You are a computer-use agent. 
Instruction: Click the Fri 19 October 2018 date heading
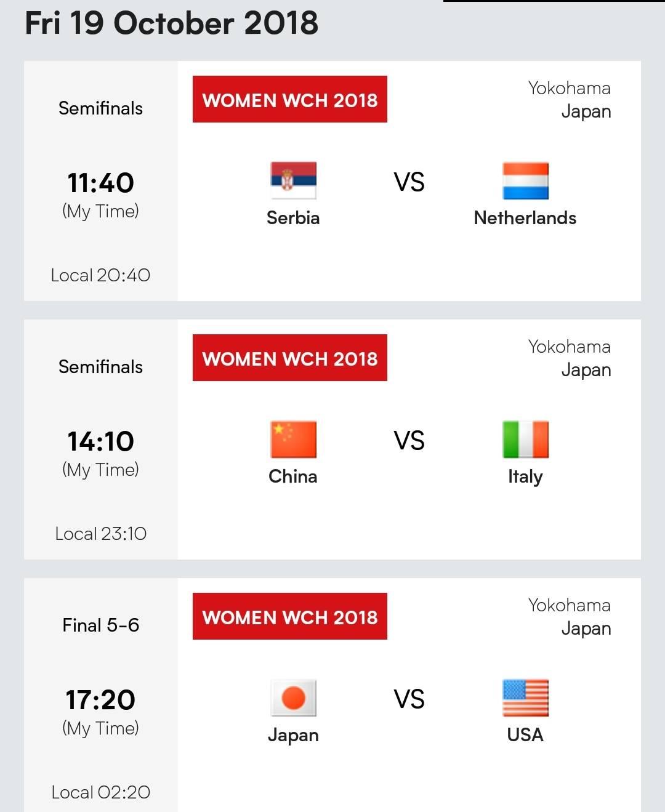(171, 23)
